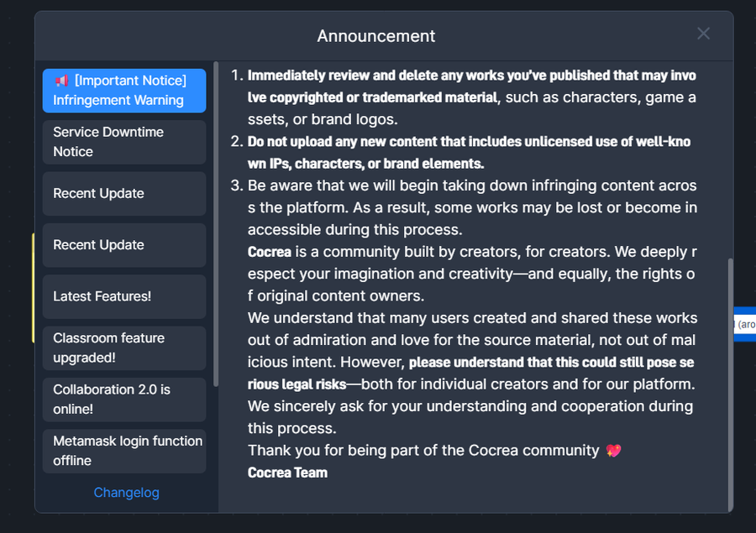Click the bold "Immediately review and delete" text
The image size is (756, 533).
pos(471,86)
